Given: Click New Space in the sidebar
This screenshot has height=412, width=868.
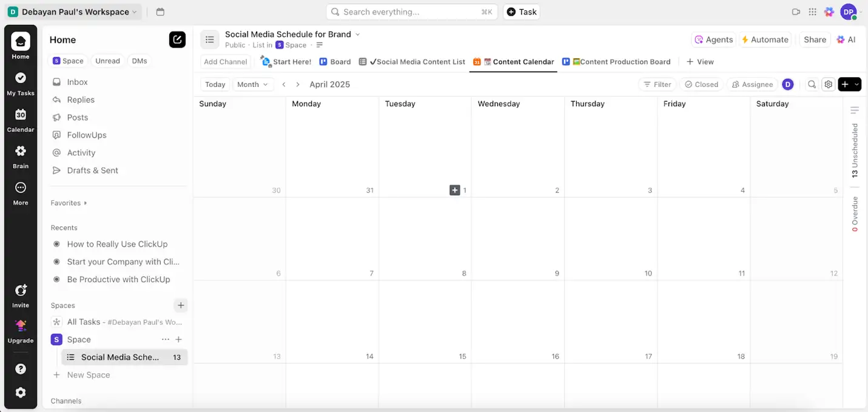Looking at the screenshot, I should click(89, 375).
